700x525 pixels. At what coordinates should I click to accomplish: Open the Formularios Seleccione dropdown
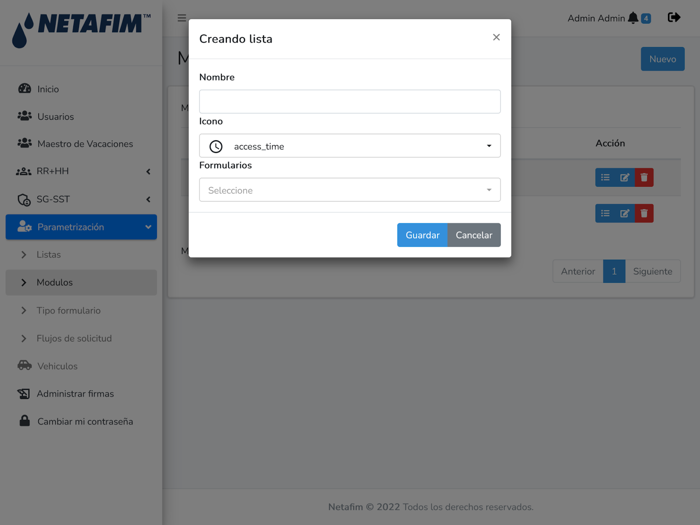tap(350, 190)
